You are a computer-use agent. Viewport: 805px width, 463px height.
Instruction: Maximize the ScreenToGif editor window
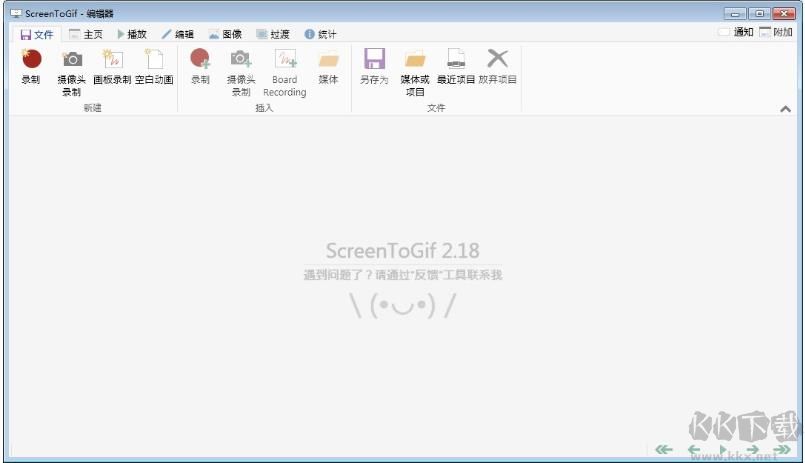coord(759,14)
